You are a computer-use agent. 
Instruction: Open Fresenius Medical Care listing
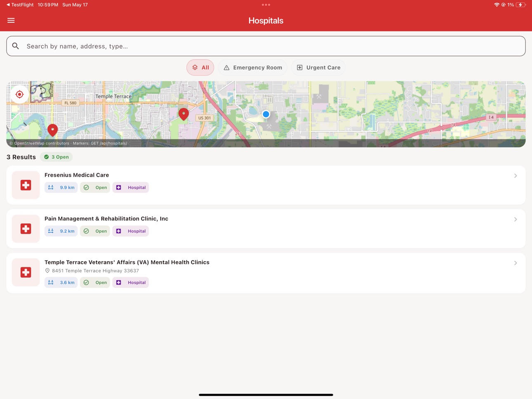click(266, 185)
